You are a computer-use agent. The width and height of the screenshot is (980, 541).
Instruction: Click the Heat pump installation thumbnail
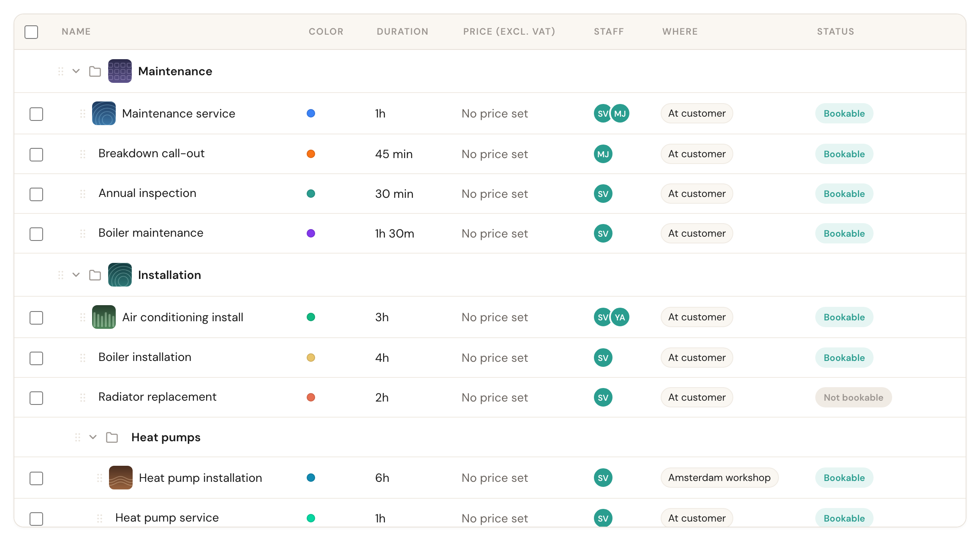[x=121, y=478]
